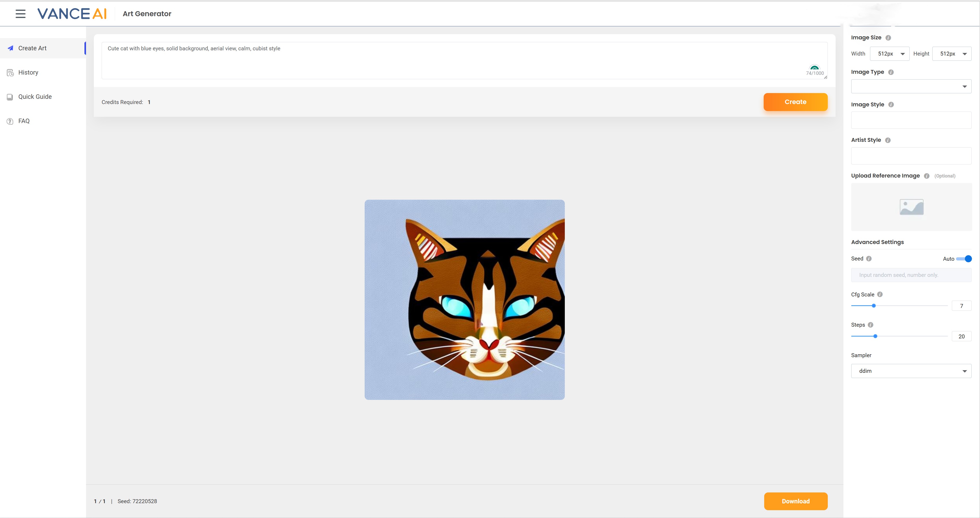Screen dimensions: 980x518
Task: Open the hamburger menu icon
Action: [x=21, y=14]
